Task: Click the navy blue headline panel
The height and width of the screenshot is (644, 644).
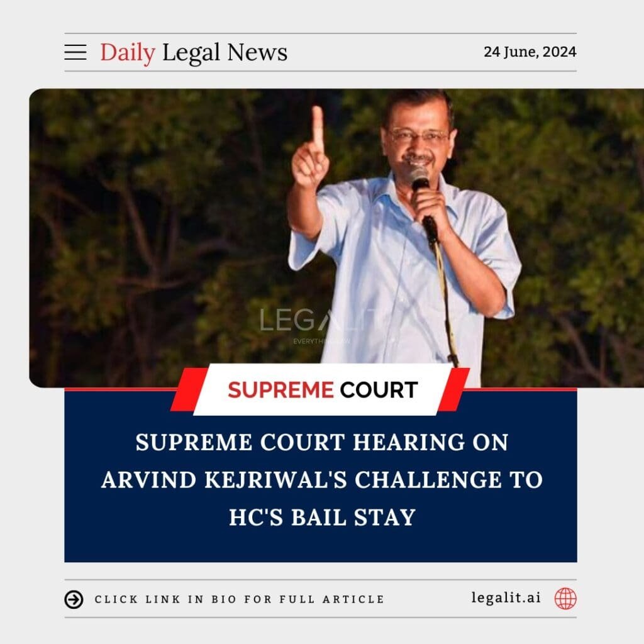Action: [321, 477]
